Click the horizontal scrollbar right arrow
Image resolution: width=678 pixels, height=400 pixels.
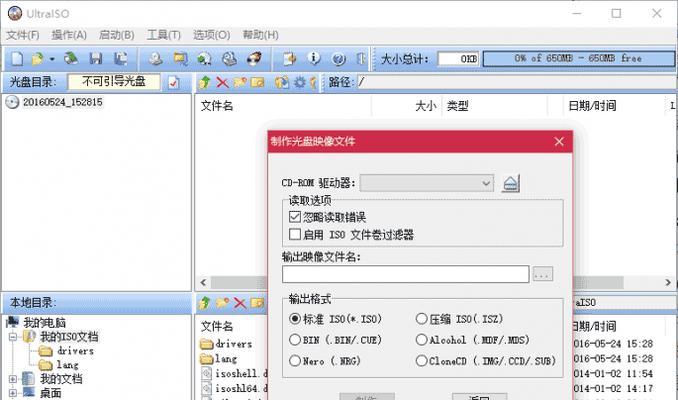click(x=668, y=282)
